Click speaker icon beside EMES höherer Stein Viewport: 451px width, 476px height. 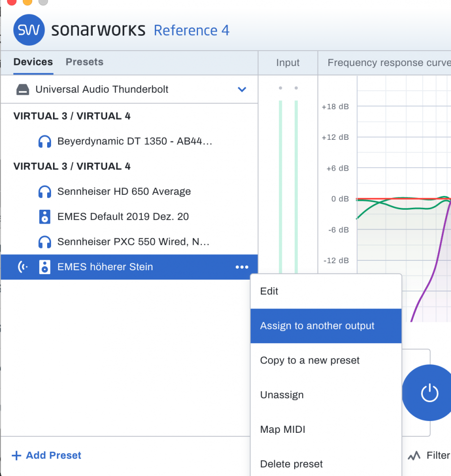point(45,267)
